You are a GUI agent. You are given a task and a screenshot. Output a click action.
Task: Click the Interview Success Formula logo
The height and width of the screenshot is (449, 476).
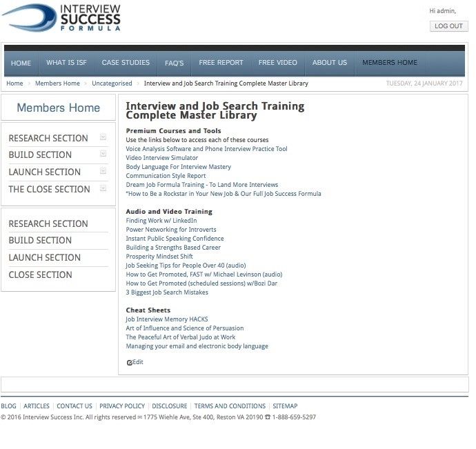click(62, 18)
